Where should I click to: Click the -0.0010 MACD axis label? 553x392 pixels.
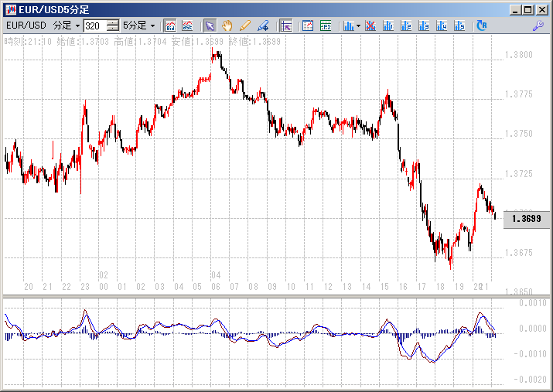coord(530,354)
